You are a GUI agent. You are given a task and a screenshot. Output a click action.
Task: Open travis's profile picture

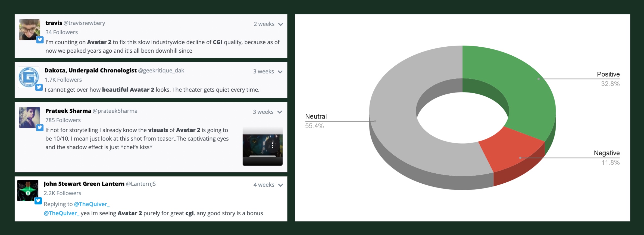coord(29,30)
